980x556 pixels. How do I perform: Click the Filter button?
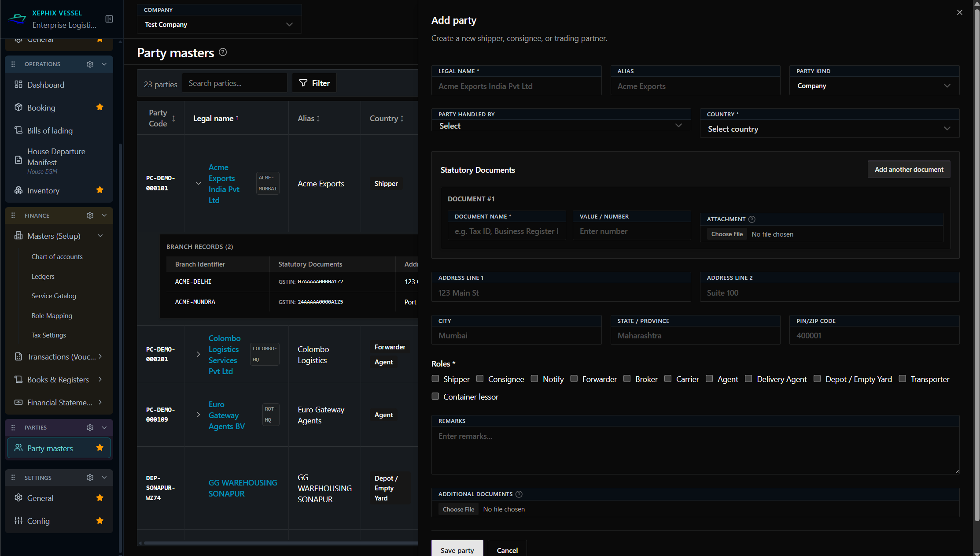(314, 83)
